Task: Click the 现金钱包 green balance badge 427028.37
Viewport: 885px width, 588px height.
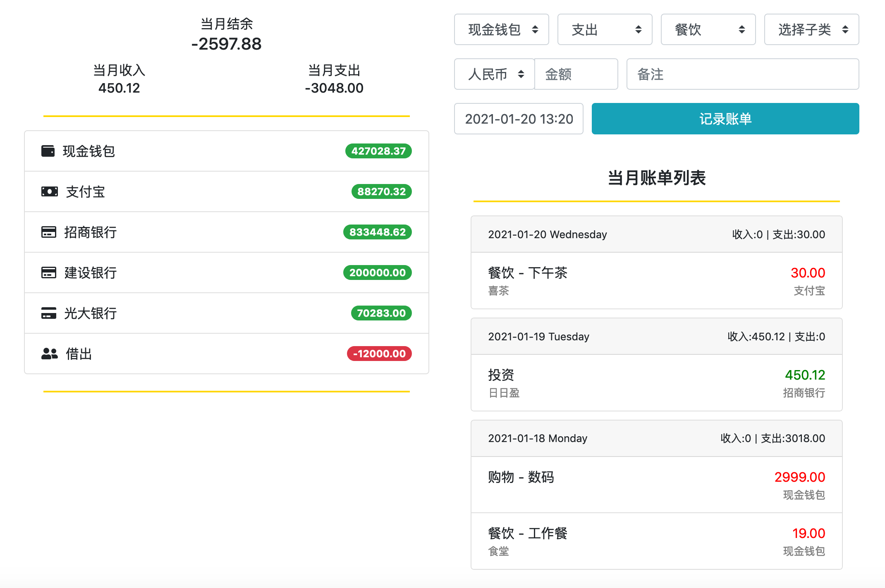Action: point(378,151)
